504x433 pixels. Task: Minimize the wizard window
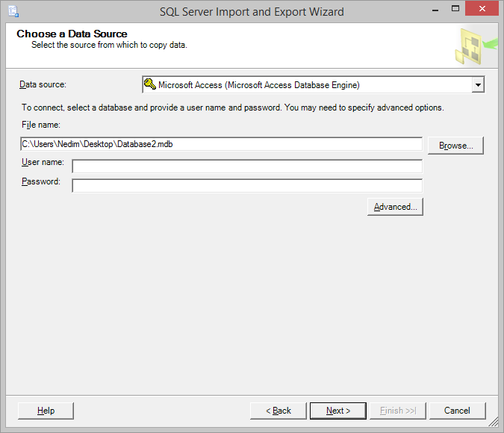click(x=435, y=9)
